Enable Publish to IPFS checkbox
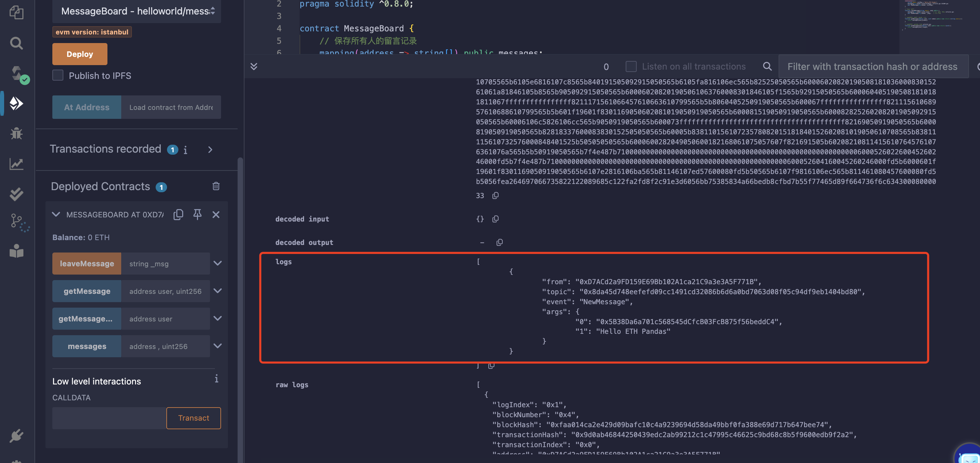 58,75
